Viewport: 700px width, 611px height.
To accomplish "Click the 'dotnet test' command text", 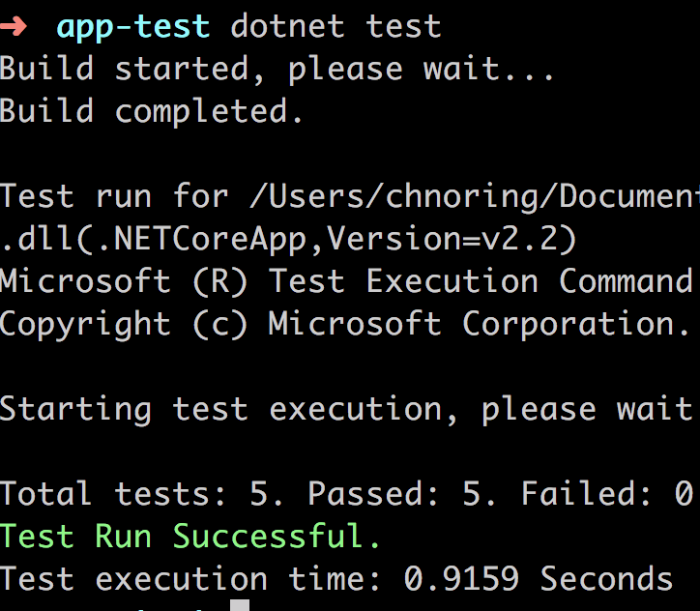I will point(336,26).
